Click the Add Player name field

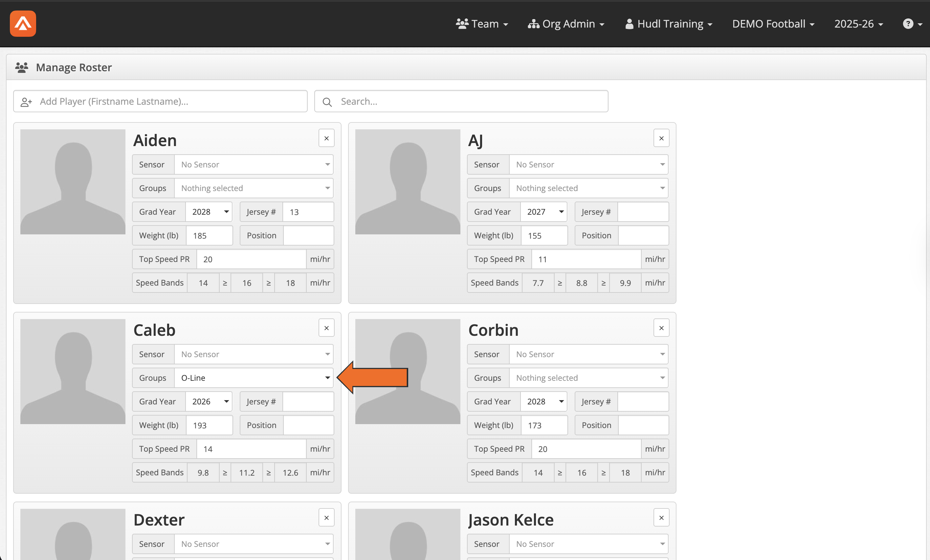pos(160,101)
